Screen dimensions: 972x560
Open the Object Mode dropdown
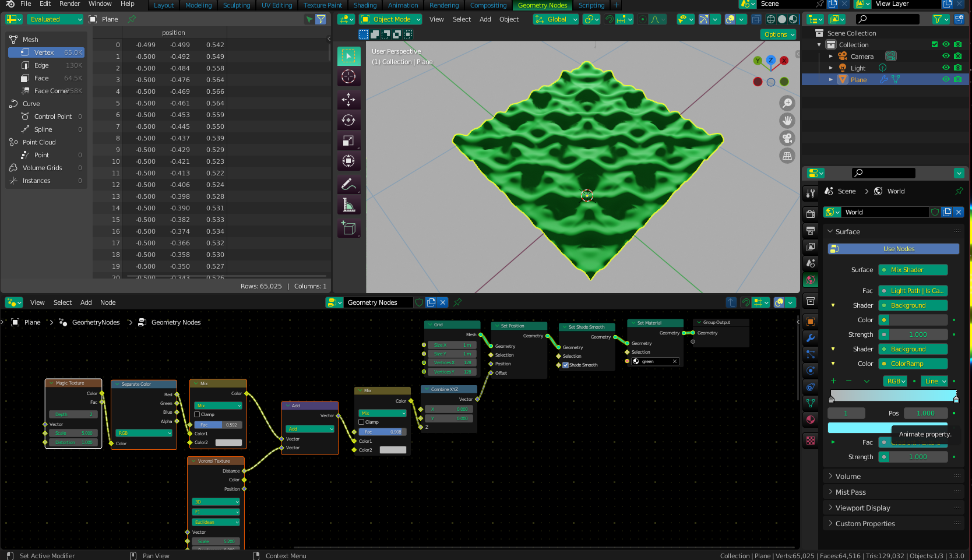tap(390, 19)
